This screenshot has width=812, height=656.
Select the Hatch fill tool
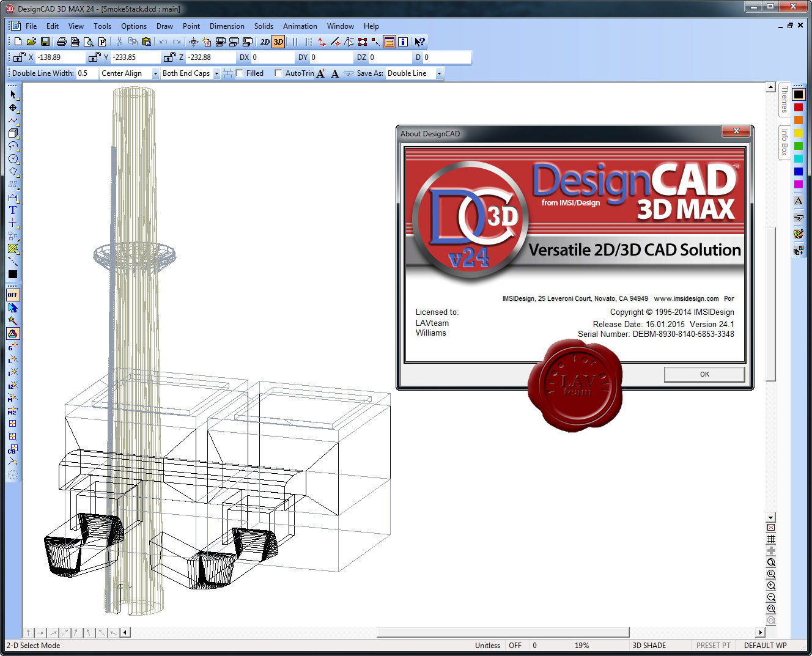point(13,248)
